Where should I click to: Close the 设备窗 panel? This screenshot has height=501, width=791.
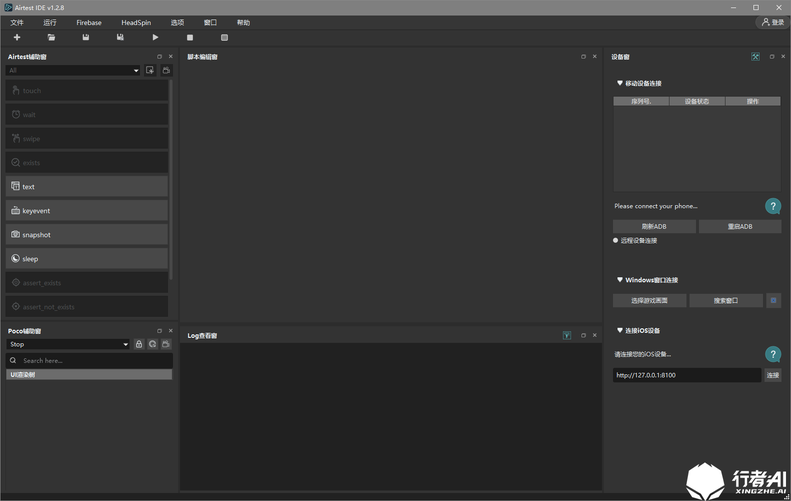783,57
